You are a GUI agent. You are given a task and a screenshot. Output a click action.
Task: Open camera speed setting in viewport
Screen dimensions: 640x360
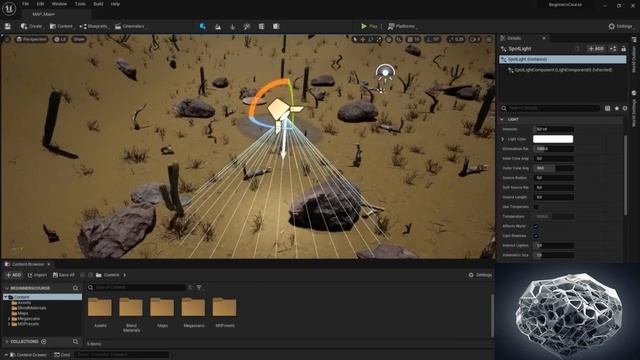[x=475, y=39]
